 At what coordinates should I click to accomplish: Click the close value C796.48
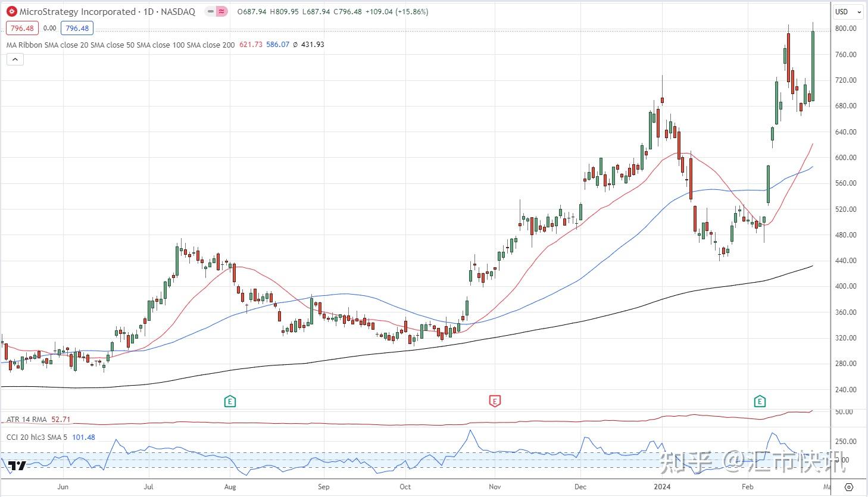click(347, 11)
